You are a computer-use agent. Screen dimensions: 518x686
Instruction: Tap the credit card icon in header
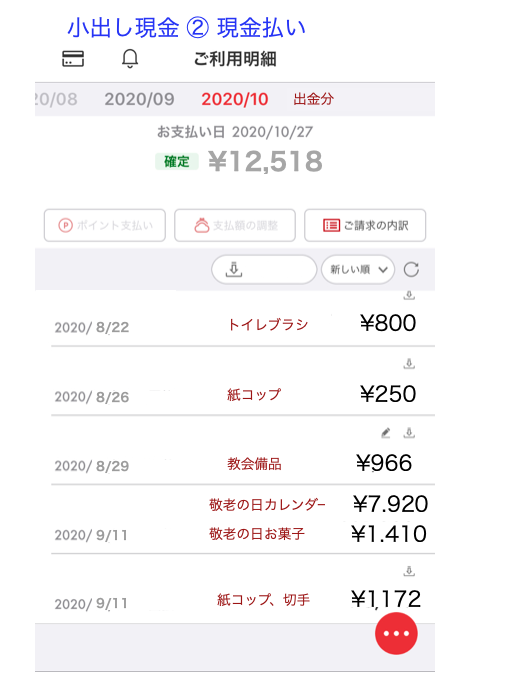[73, 59]
